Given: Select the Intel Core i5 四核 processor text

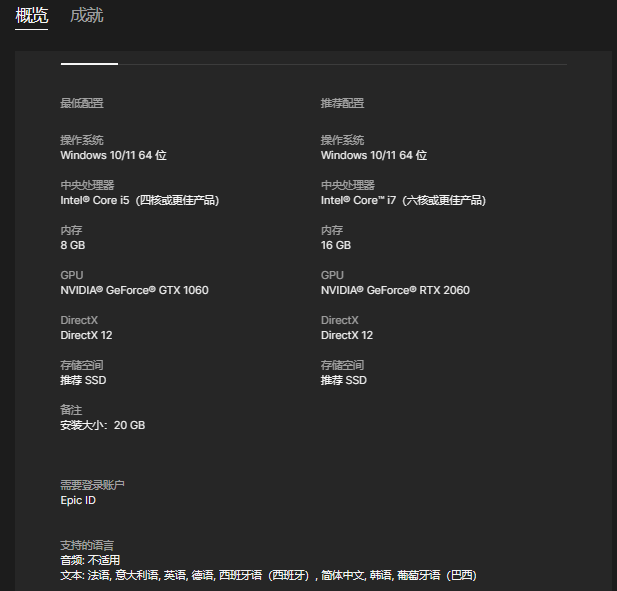Looking at the screenshot, I should coord(140,200).
